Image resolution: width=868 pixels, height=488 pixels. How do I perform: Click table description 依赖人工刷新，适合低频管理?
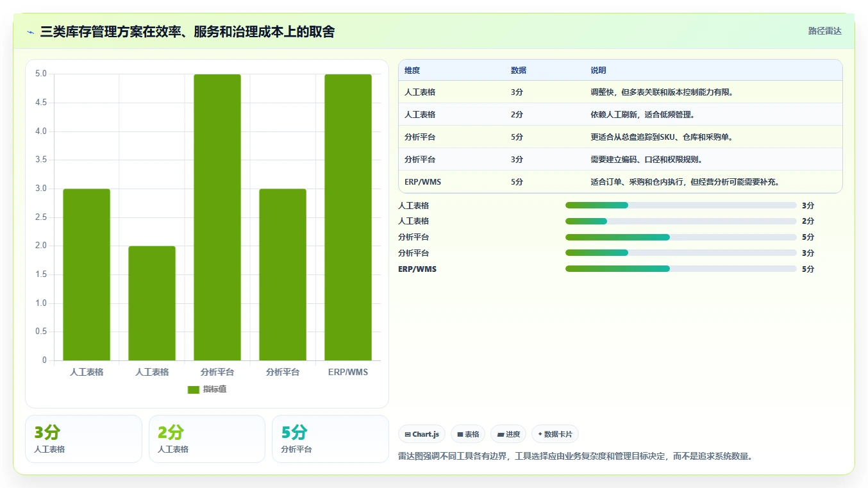click(642, 115)
